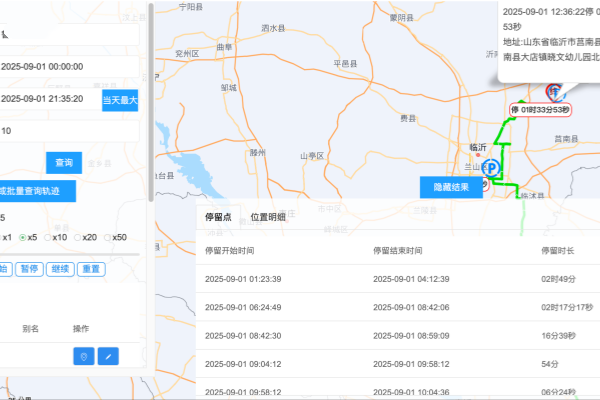Click the 滕州 city label on map
The height and width of the screenshot is (400, 600).
point(258,153)
